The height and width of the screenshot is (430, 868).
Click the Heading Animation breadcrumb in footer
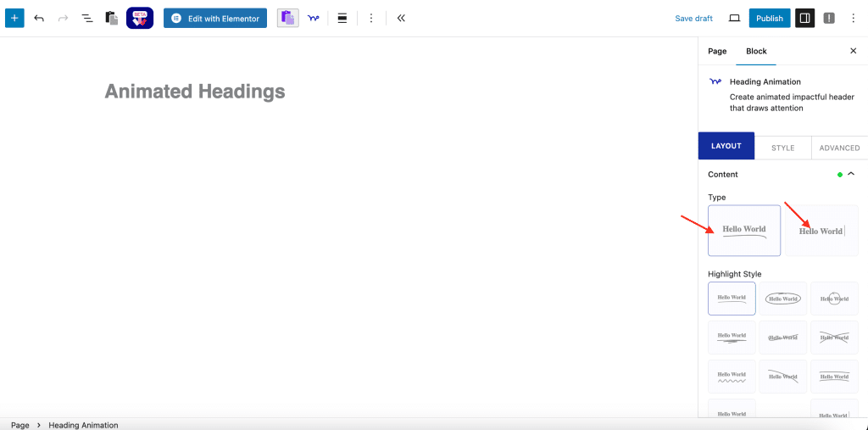coord(84,425)
